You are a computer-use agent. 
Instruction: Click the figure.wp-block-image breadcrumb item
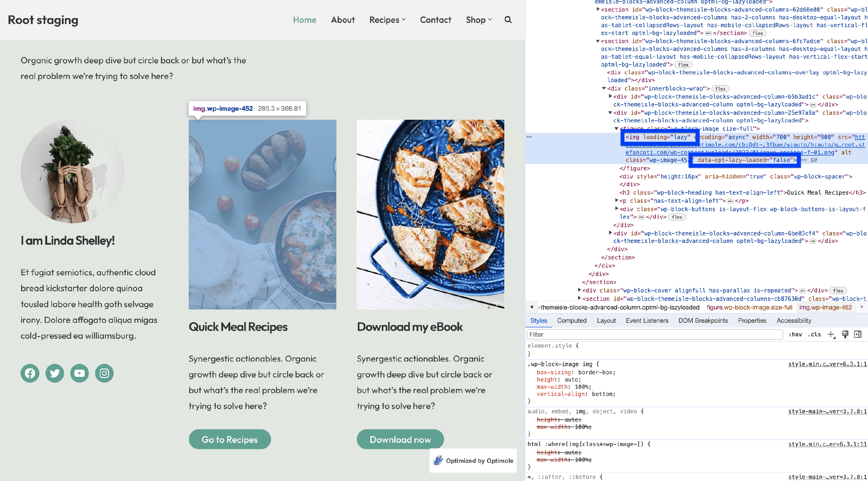point(749,307)
